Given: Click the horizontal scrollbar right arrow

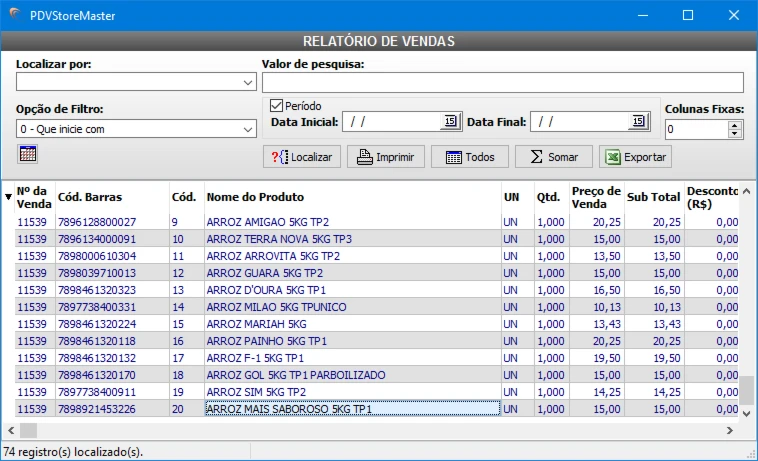Looking at the screenshot, I should (730, 430).
